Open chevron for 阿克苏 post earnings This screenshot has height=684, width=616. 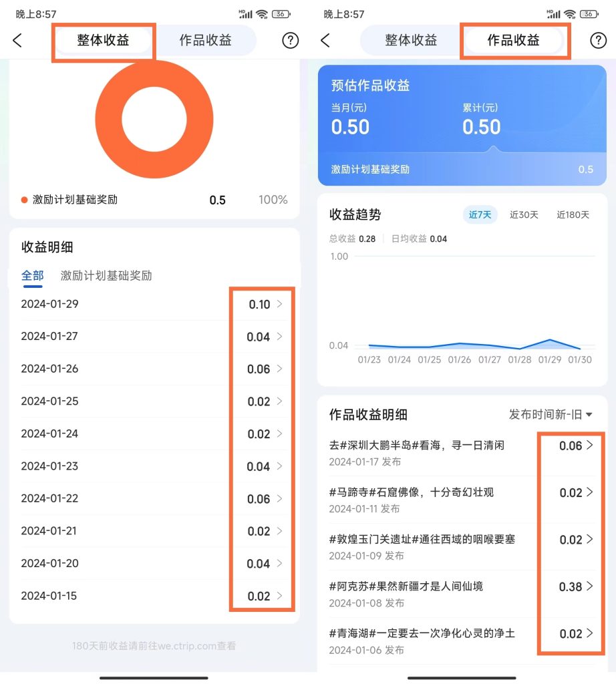click(590, 586)
